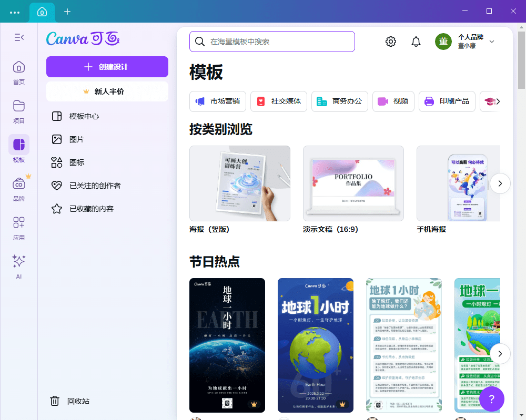526x420 pixels.
Task: Expand the 按类别浏览 carousel arrow
Action: pyautogui.click(x=500, y=183)
